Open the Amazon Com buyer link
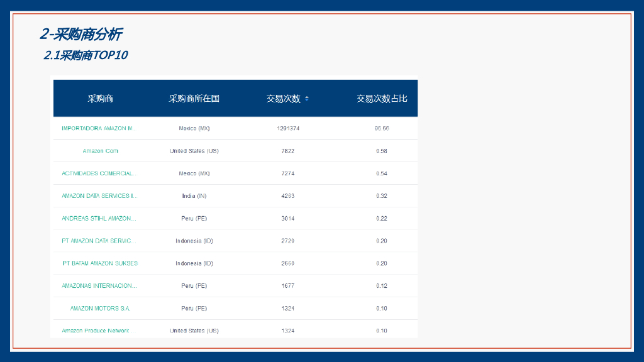This screenshot has width=644, height=362. (x=100, y=151)
